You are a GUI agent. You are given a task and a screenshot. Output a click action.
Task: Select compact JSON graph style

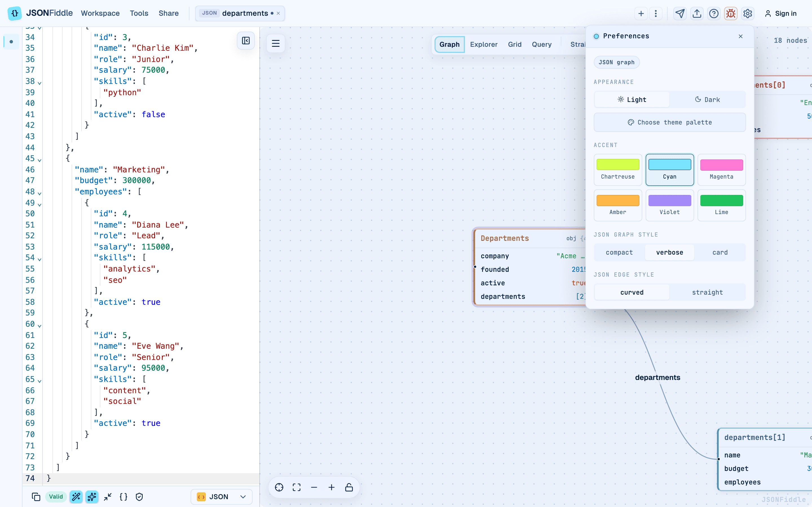tap(619, 252)
